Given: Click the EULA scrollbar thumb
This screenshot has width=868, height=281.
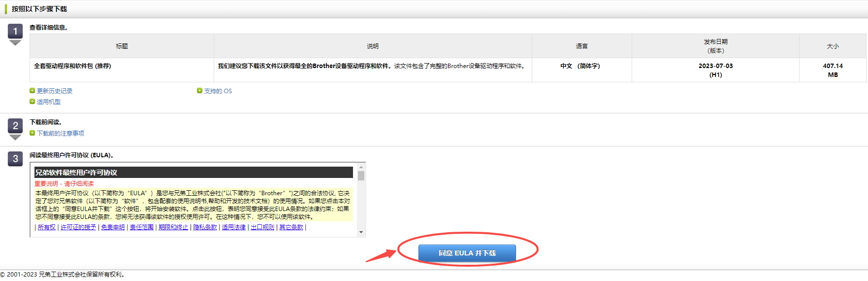Looking at the screenshot, I should (361, 176).
